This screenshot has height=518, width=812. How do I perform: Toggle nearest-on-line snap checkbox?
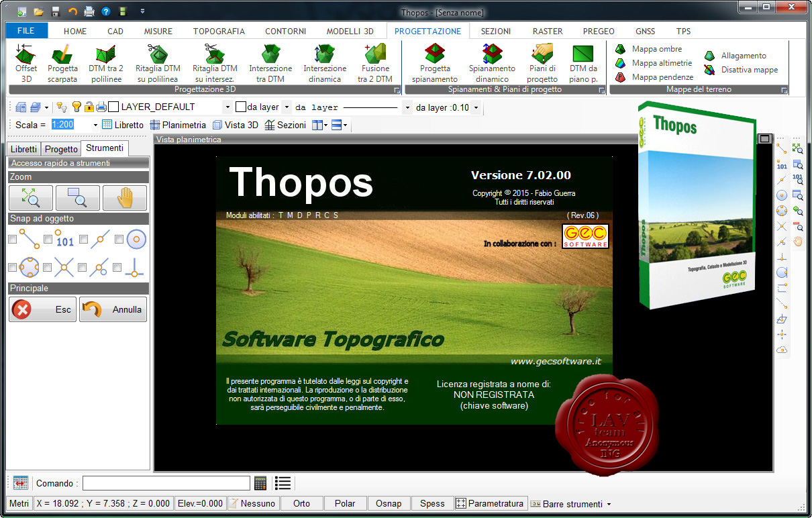84,267
